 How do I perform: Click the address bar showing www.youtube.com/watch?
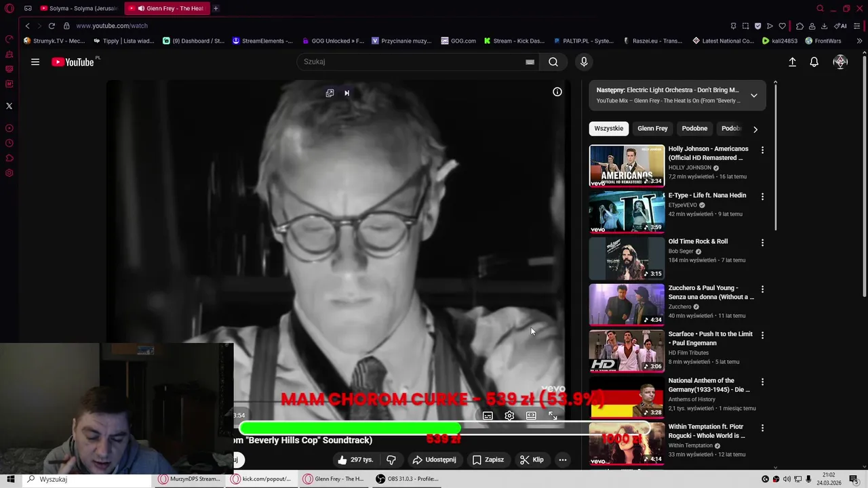point(112,26)
